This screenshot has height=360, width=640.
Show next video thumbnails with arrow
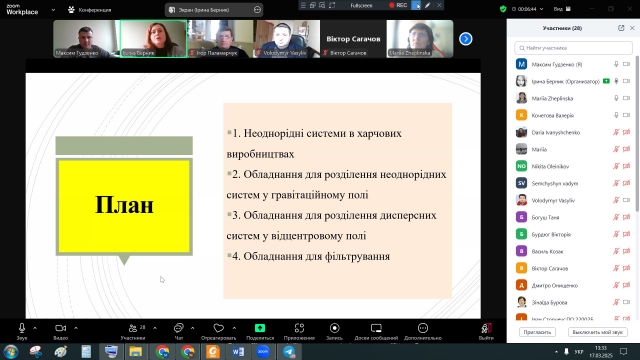(x=466, y=39)
